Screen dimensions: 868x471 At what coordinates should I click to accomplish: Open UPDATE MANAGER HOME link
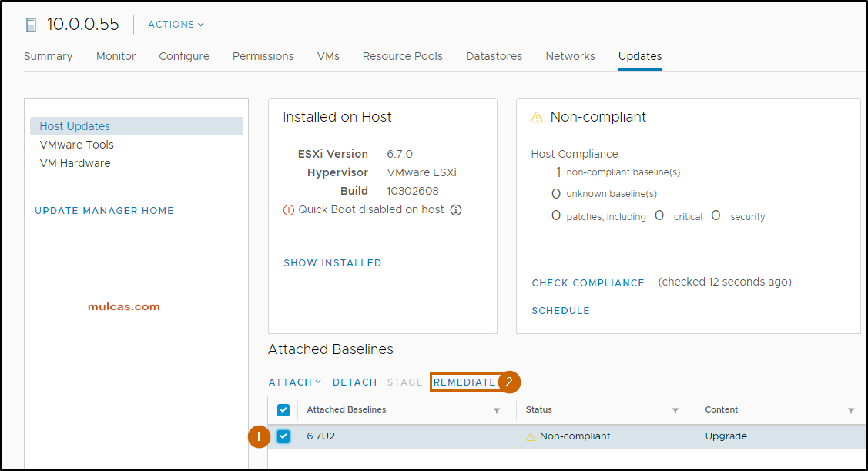pyautogui.click(x=104, y=211)
